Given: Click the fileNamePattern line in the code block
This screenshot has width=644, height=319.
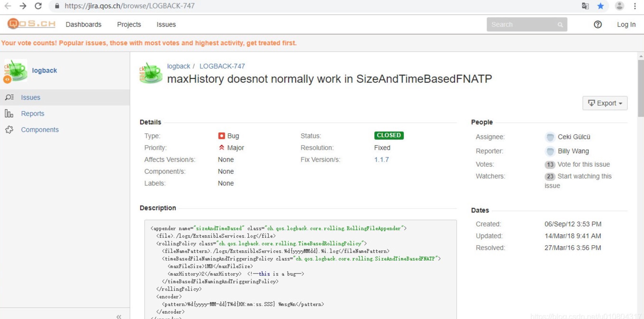Looking at the screenshot, I should [276, 251].
